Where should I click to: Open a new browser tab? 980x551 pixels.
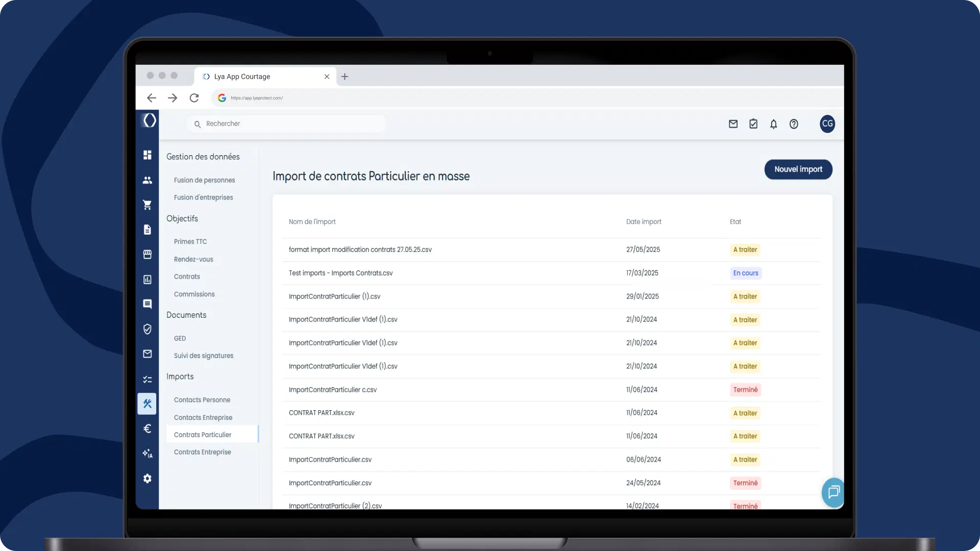coord(345,77)
